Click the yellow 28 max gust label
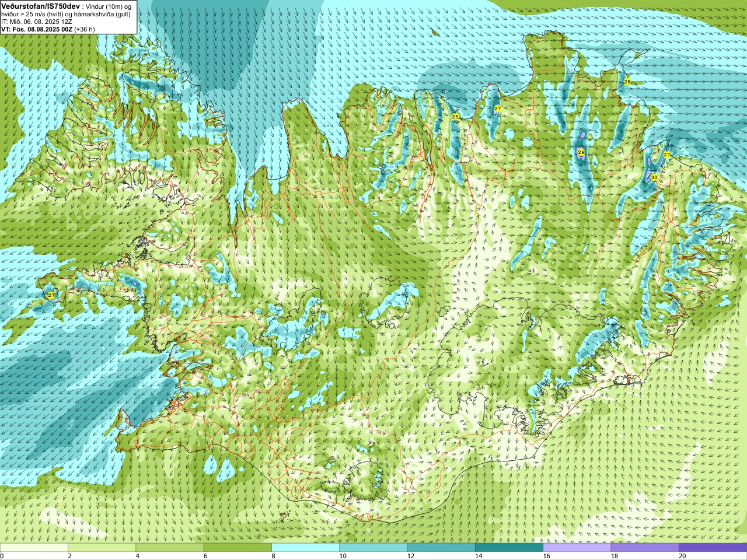747x560 pixels. [627, 82]
